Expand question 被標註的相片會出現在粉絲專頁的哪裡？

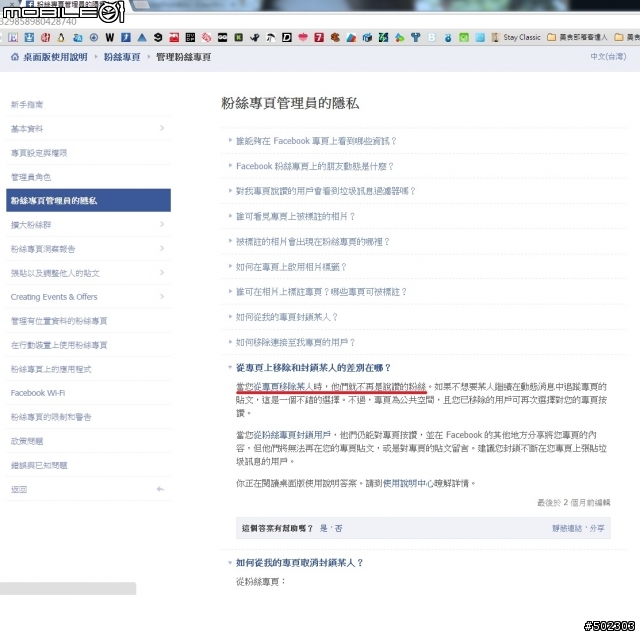313,242
